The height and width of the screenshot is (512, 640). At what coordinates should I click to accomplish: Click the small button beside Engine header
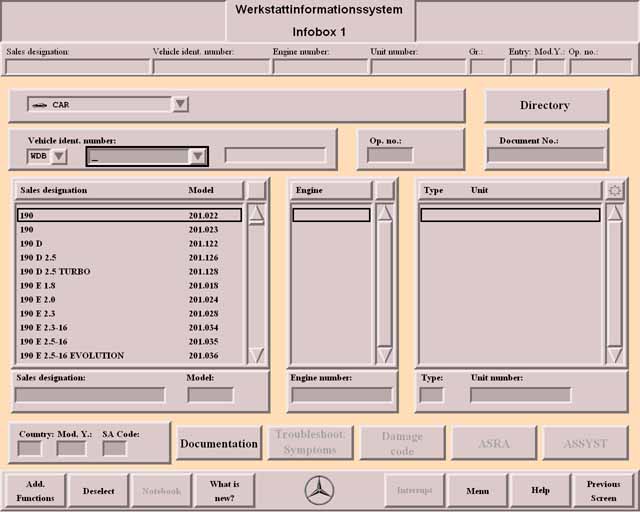click(384, 190)
